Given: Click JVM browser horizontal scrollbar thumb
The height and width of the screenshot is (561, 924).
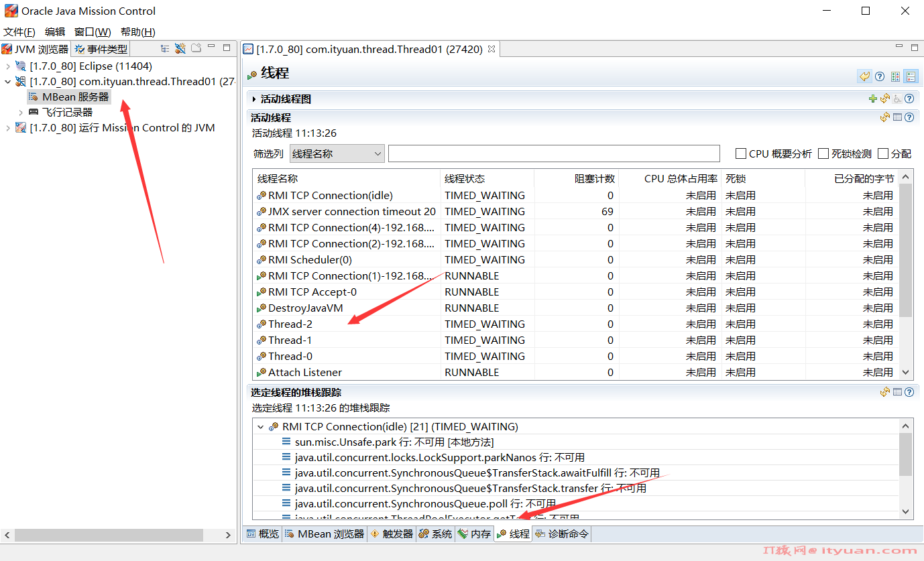Looking at the screenshot, I should pyautogui.click(x=109, y=535).
